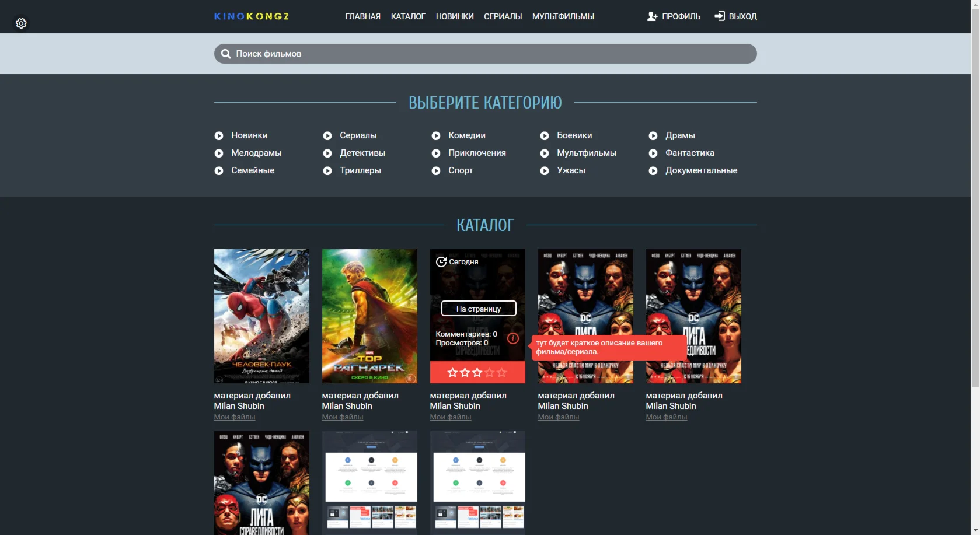Log out via the ВЫХОД link
Image resolution: width=980 pixels, height=535 pixels.
coord(742,16)
